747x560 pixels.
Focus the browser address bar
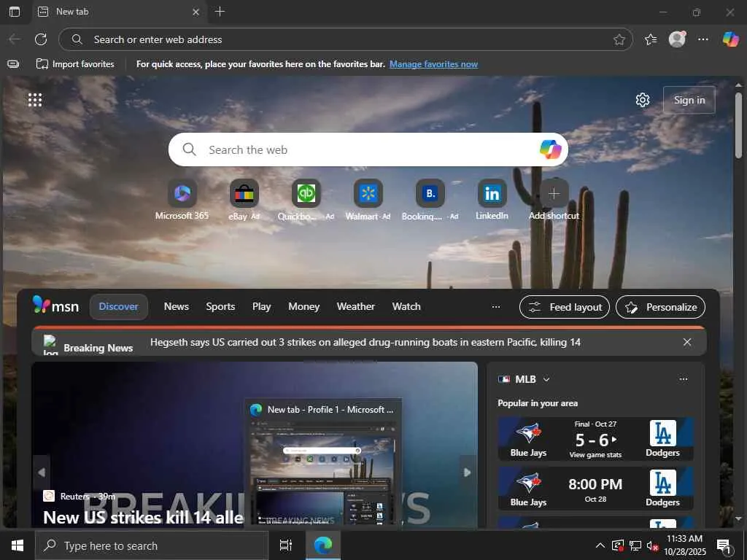pos(345,39)
